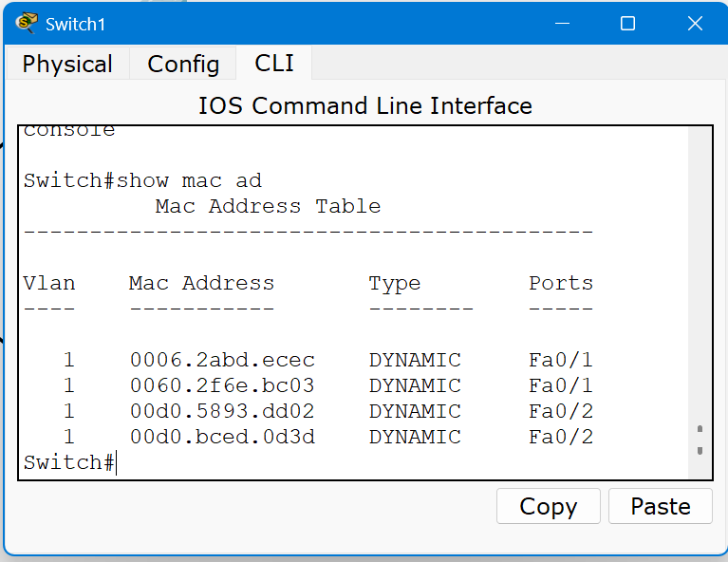Open the Config tab

[x=183, y=64]
